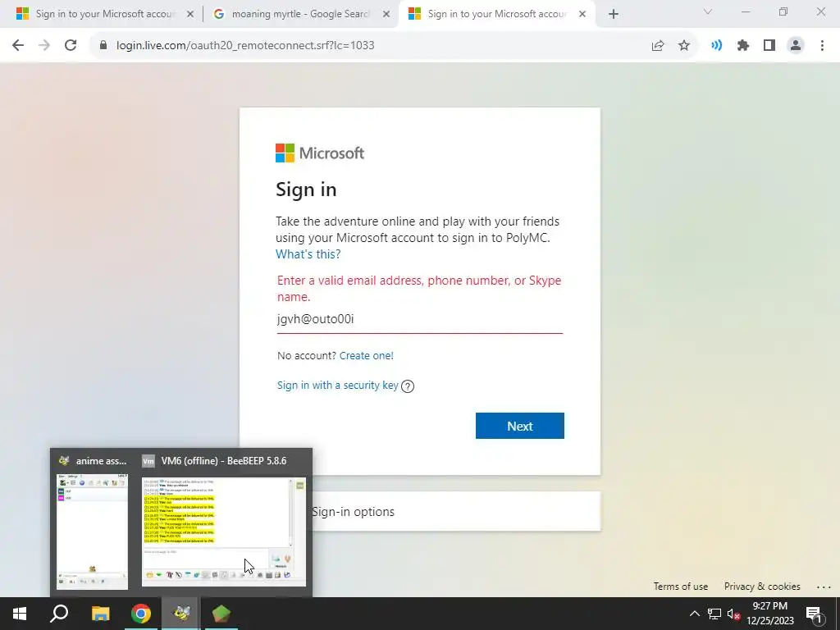Select the anime ass... BeeBEEP window preview
Image resolution: width=840 pixels, height=630 pixels.
click(x=92, y=524)
